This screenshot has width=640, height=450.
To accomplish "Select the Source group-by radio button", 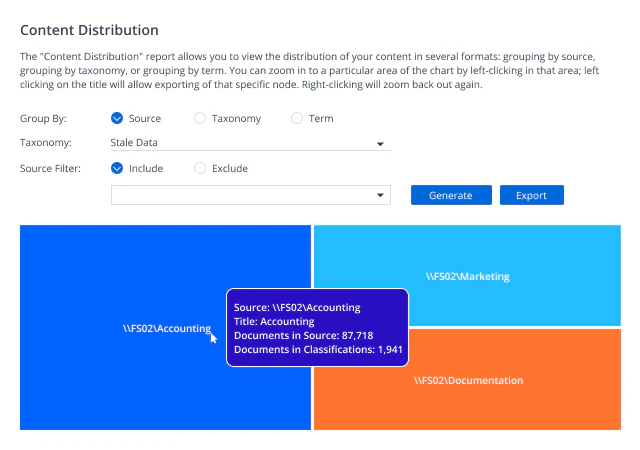I will tap(118, 119).
